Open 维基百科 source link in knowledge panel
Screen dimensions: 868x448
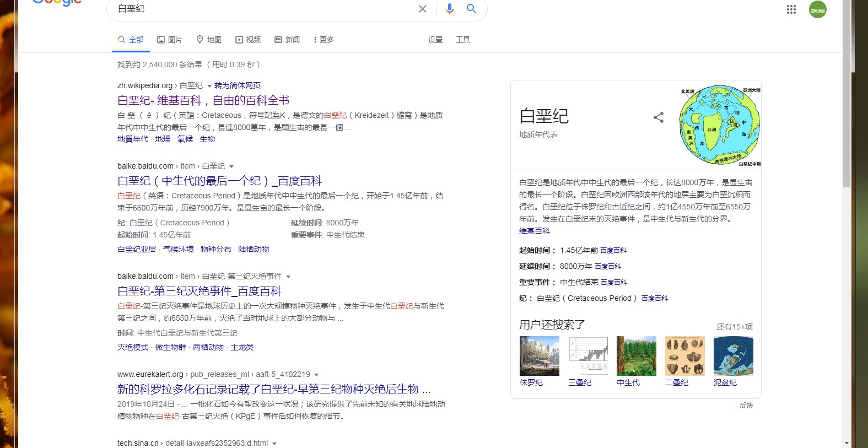click(x=535, y=231)
